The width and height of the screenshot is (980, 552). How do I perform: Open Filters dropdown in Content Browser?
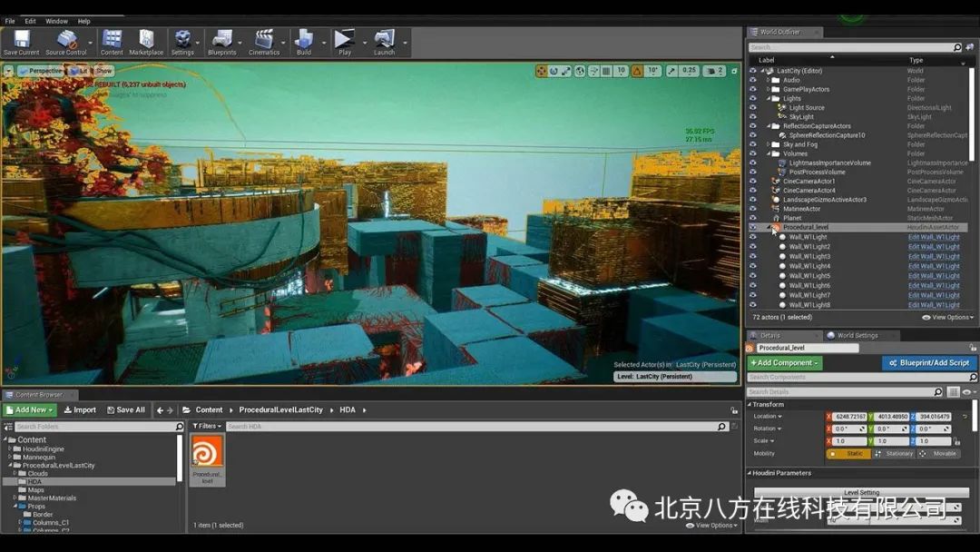207,427
